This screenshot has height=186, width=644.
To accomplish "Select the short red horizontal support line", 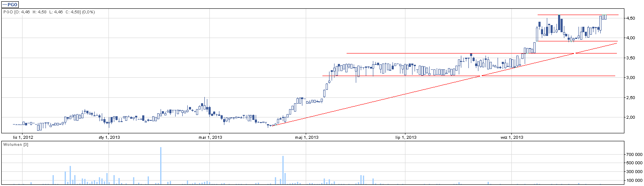I will point(577,41).
